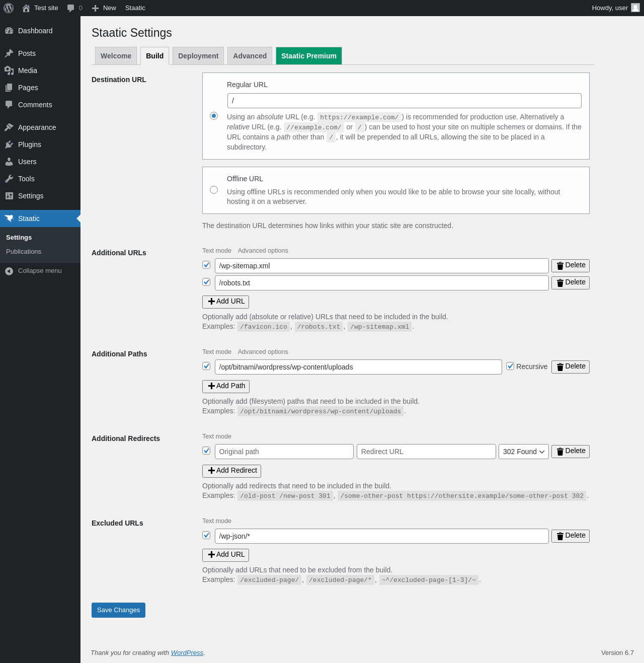Image resolution: width=644 pixels, height=663 pixels.
Task: Click the Appearance brush icon
Action: point(9,127)
